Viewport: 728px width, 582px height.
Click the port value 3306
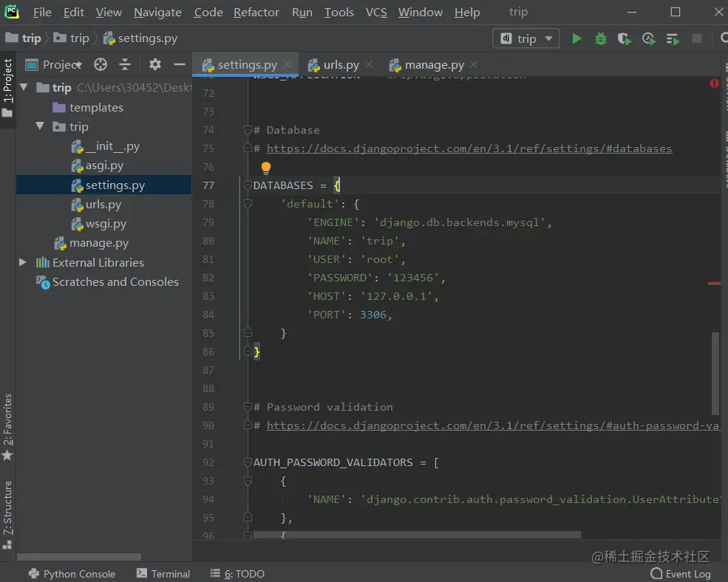click(x=372, y=315)
